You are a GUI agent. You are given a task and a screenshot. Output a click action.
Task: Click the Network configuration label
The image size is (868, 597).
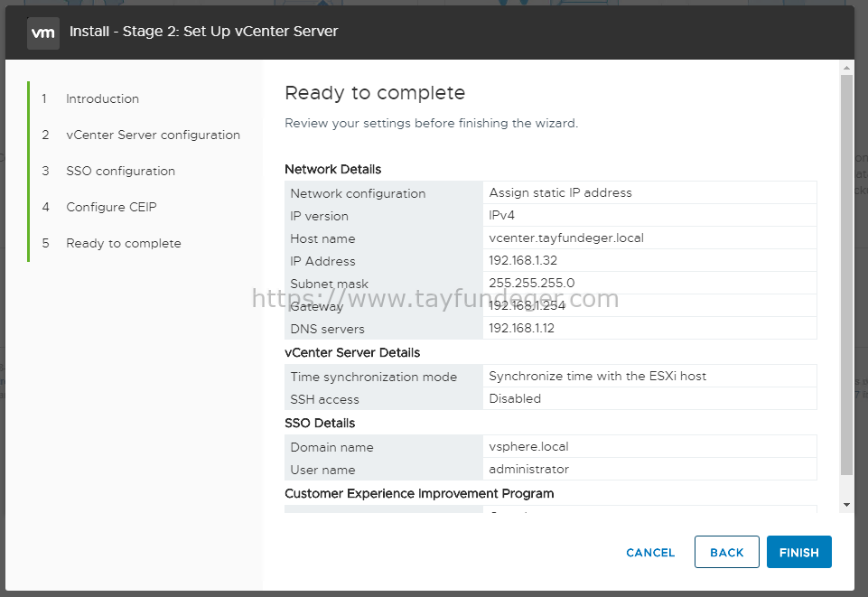click(358, 193)
